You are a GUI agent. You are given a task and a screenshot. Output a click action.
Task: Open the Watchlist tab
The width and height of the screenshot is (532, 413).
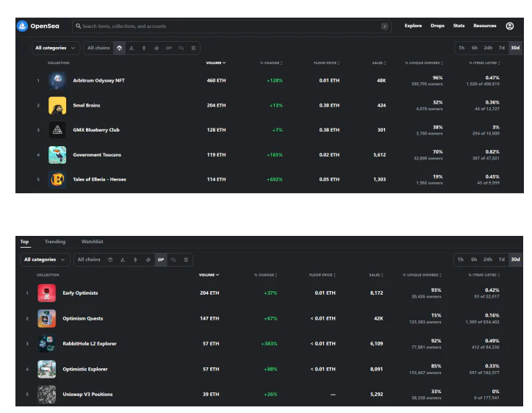(92, 242)
